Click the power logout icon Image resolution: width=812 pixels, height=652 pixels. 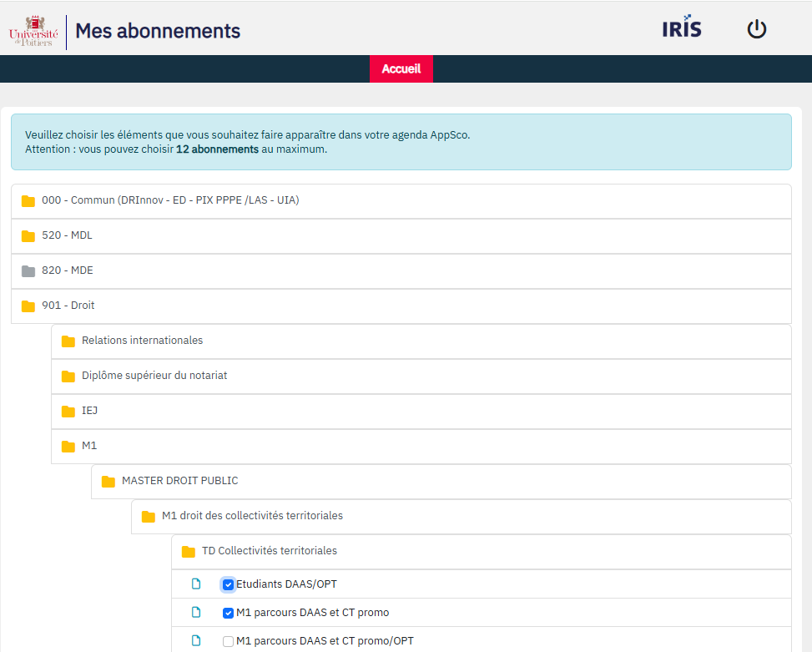[x=756, y=30]
